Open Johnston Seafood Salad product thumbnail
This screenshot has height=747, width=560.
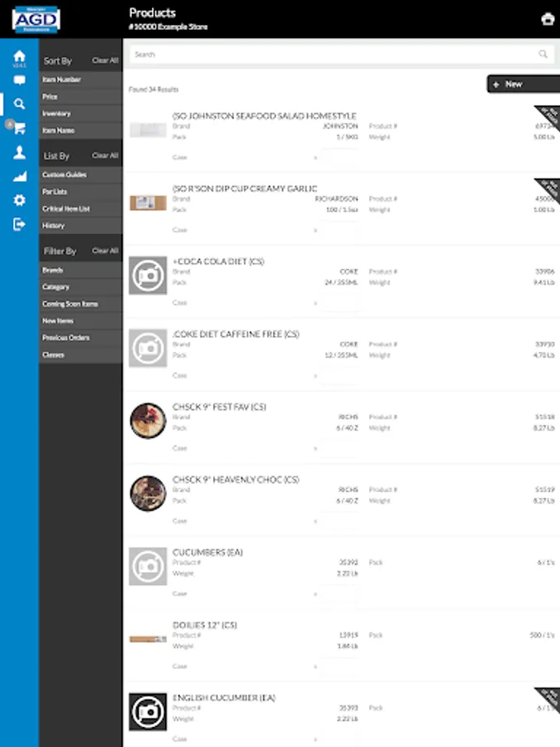[x=149, y=129]
